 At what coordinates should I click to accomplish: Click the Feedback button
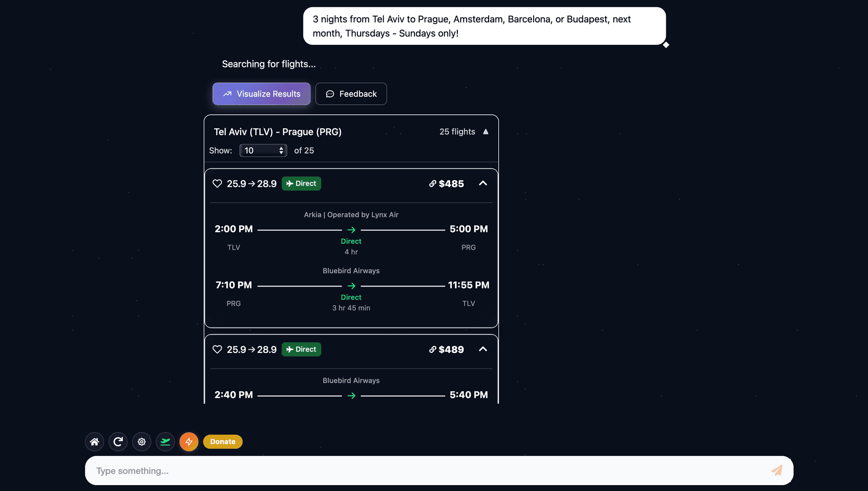point(351,94)
